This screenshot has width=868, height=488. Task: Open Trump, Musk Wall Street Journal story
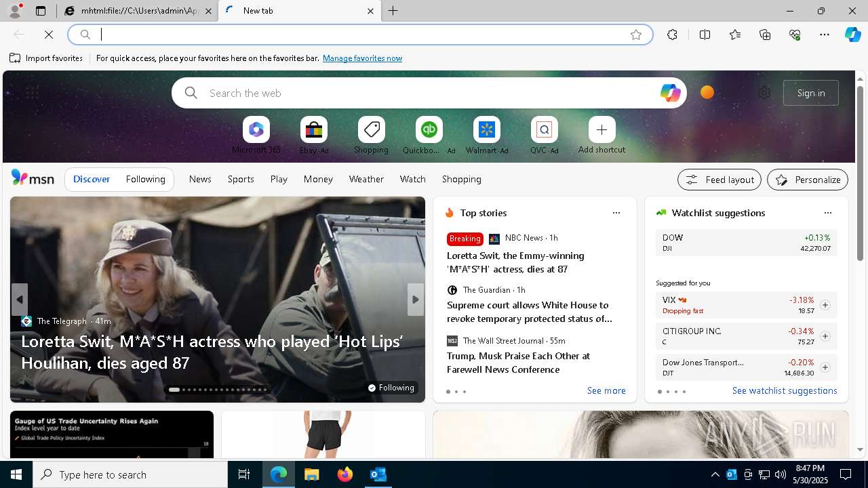(518, 363)
